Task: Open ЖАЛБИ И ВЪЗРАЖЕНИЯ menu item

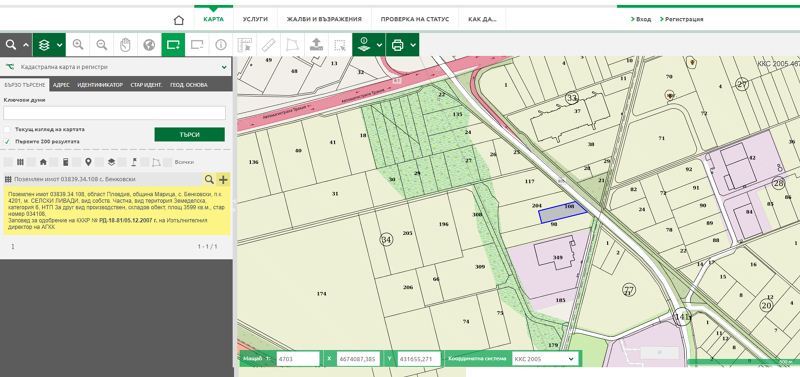Action: [x=324, y=19]
